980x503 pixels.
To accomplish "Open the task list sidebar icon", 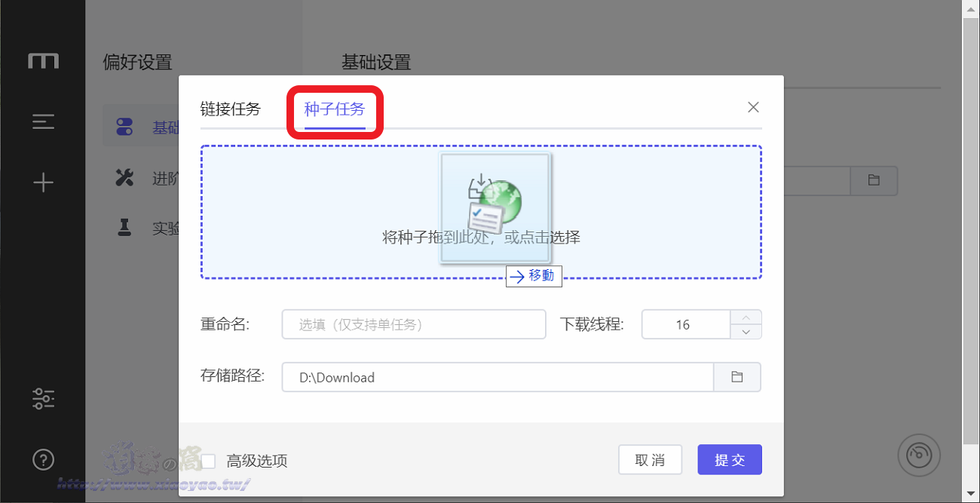I will [x=43, y=121].
